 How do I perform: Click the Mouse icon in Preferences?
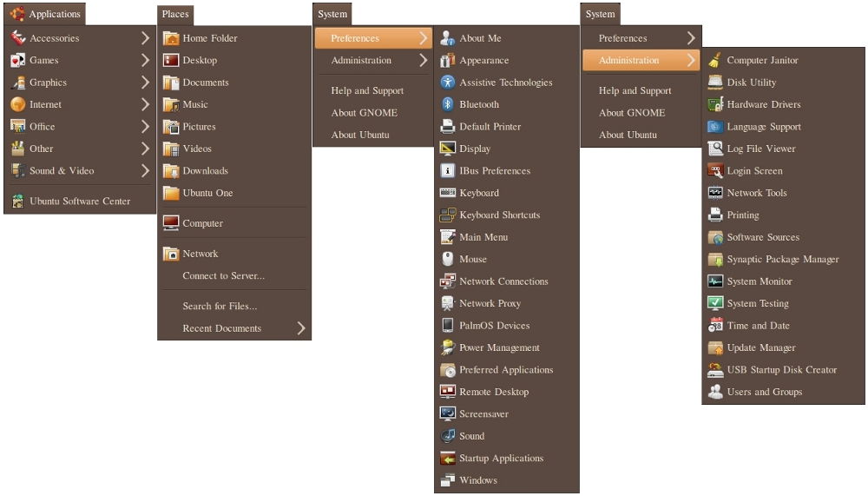pos(447,259)
